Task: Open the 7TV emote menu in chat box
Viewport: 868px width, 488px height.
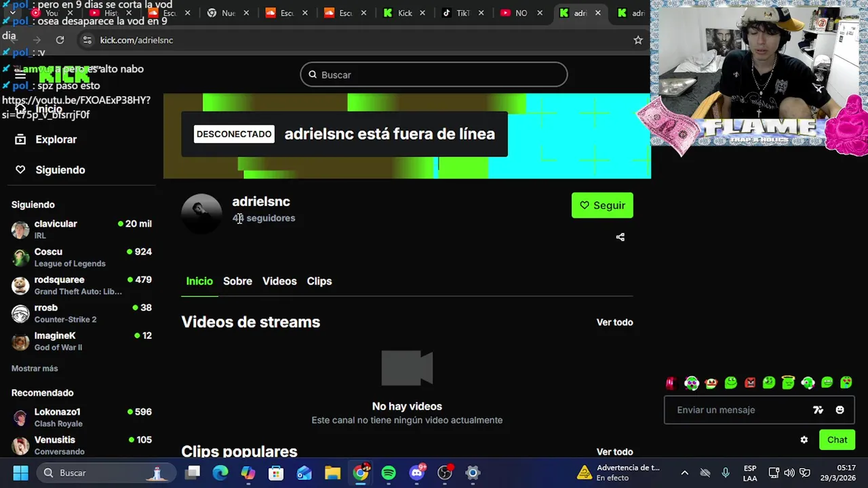Action: click(x=818, y=410)
